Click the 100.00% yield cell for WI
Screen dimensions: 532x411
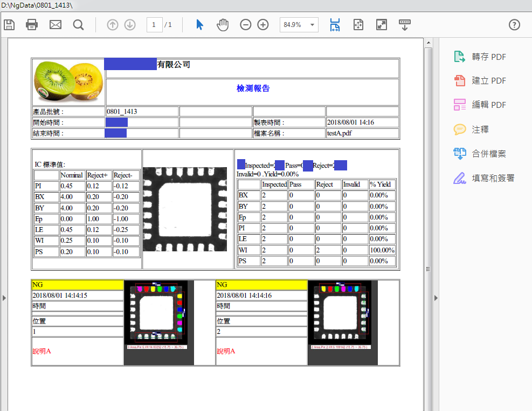(382, 250)
